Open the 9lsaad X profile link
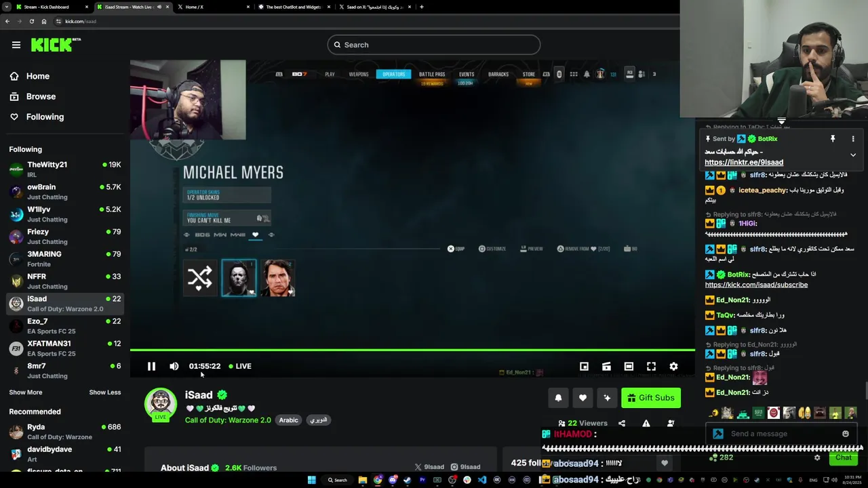868x488 pixels. (429, 466)
